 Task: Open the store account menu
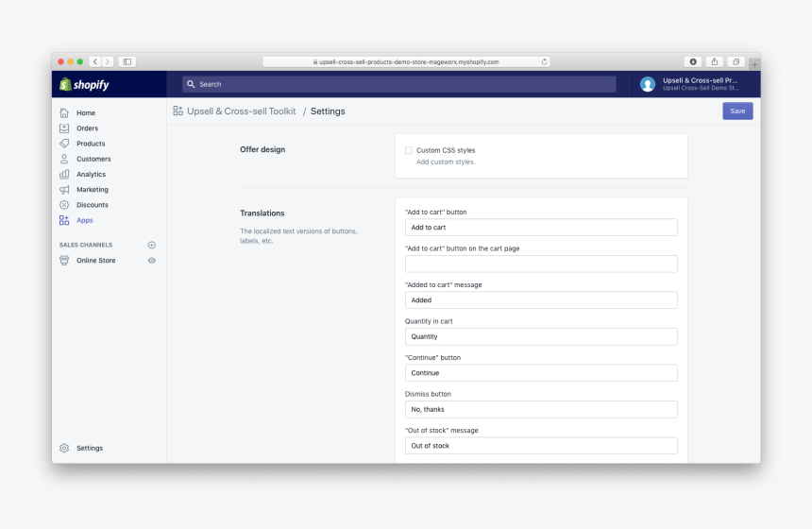(695, 84)
